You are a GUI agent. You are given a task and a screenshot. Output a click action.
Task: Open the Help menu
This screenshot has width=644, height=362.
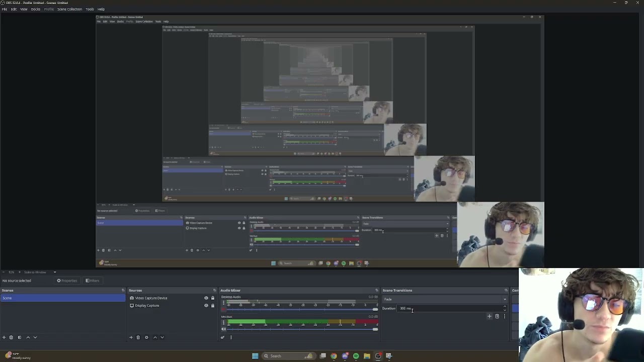pos(101,9)
